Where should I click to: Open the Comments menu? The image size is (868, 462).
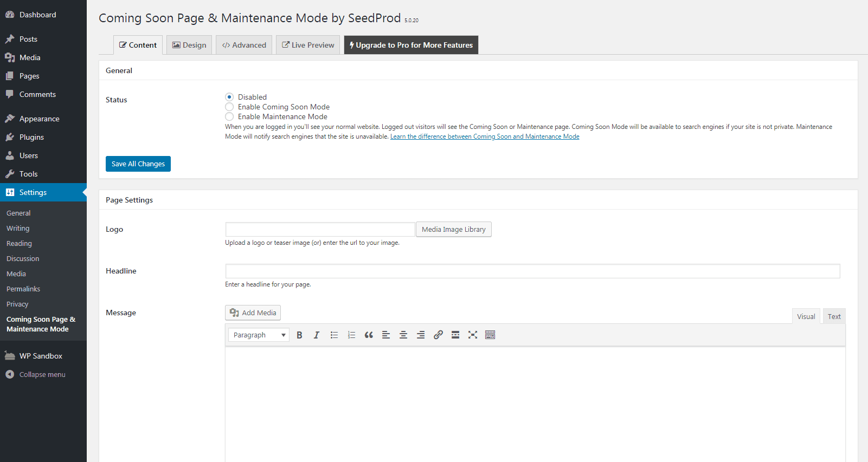[43, 94]
